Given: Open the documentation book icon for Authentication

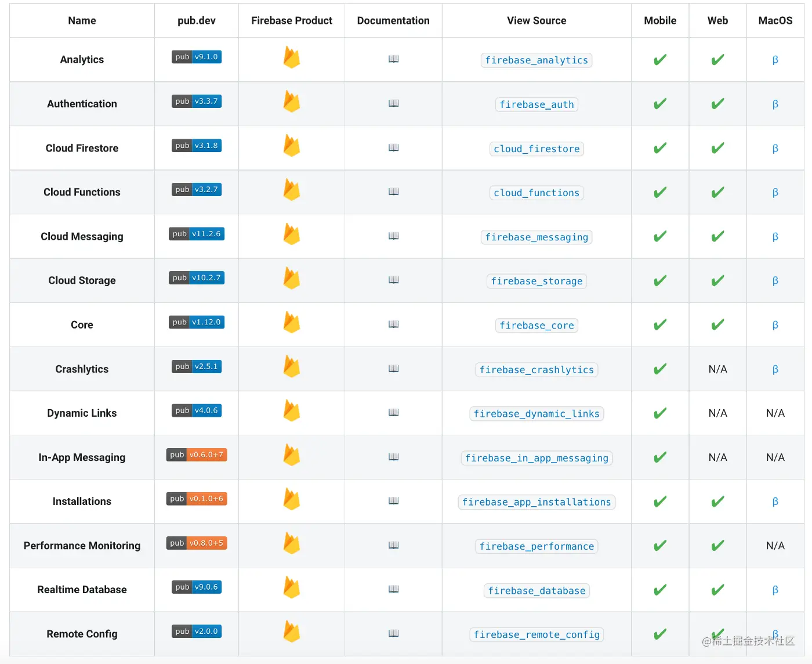Looking at the screenshot, I should pos(393,103).
